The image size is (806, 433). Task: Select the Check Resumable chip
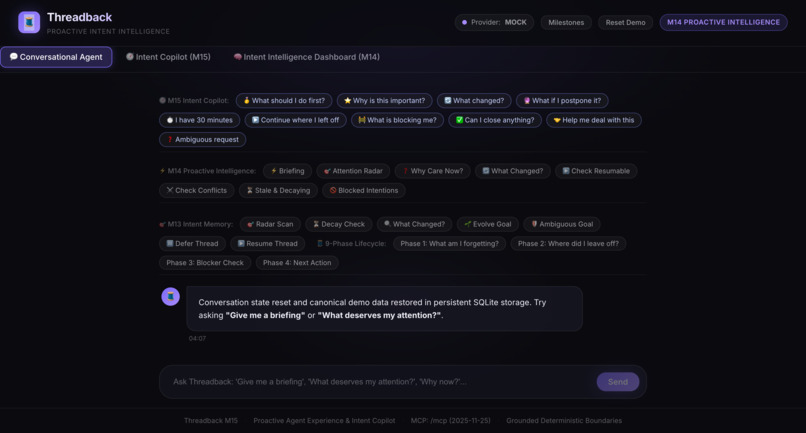[x=596, y=171]
